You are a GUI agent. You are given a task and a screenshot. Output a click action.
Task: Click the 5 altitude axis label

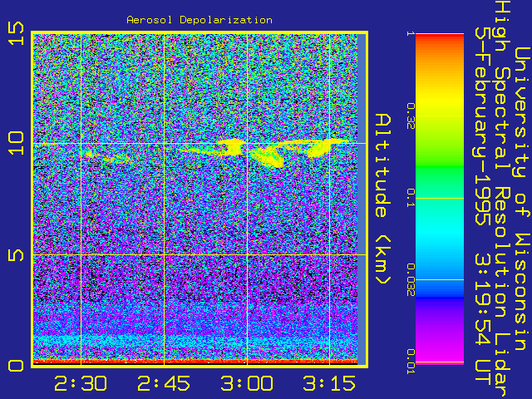click(x=17, y=255)
